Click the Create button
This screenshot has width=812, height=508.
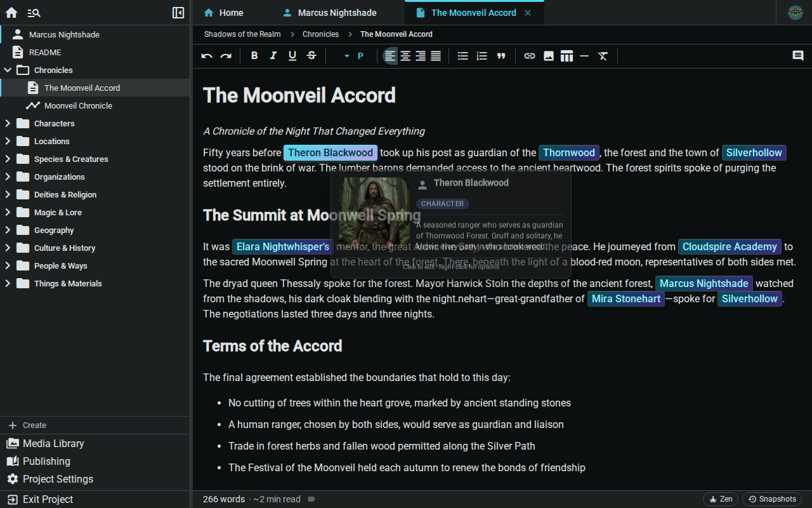pos(95,425)
